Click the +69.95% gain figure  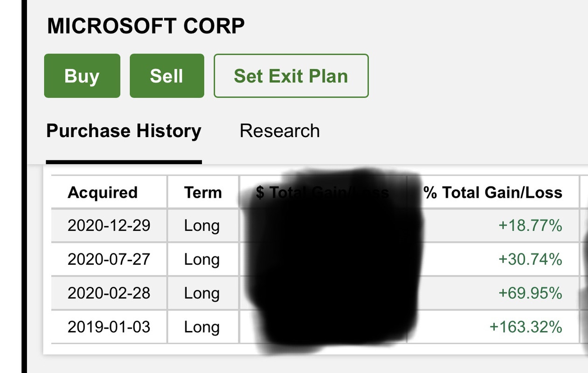530,293
